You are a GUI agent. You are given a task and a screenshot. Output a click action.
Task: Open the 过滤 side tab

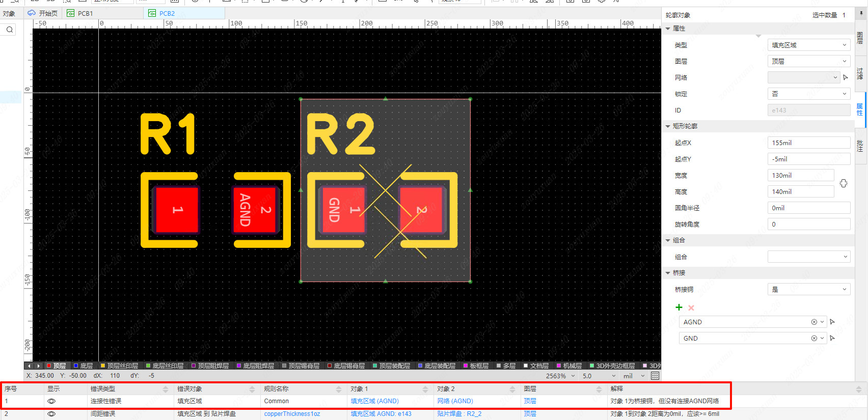click(860, 73)
